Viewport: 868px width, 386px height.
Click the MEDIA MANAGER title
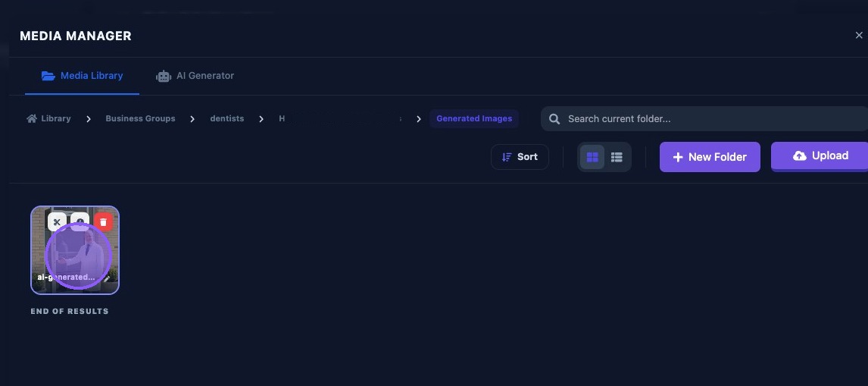(76, 36)
